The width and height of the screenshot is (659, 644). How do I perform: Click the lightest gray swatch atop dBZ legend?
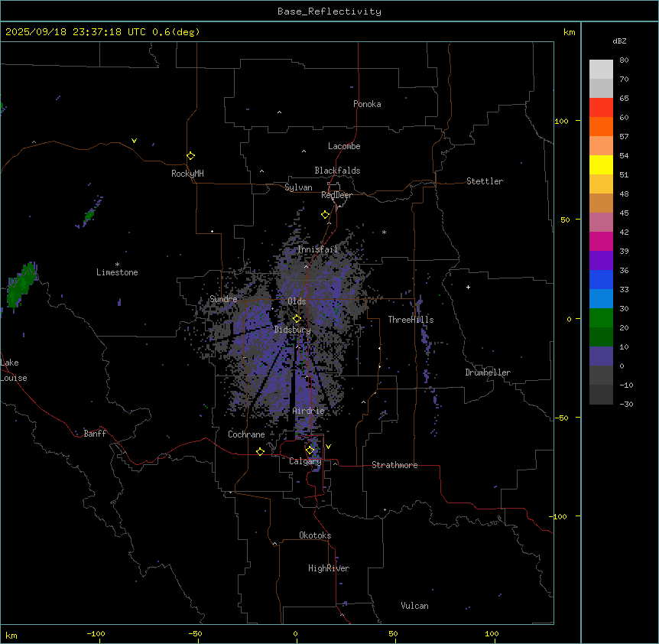click(601, 69)
